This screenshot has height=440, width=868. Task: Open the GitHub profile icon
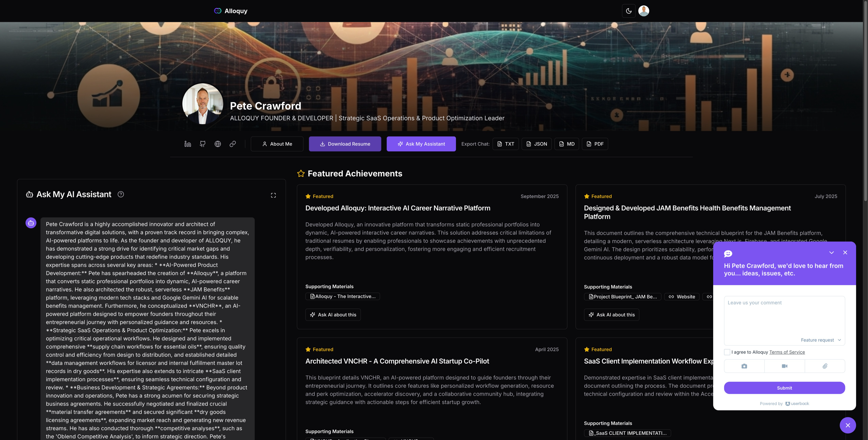202,144
